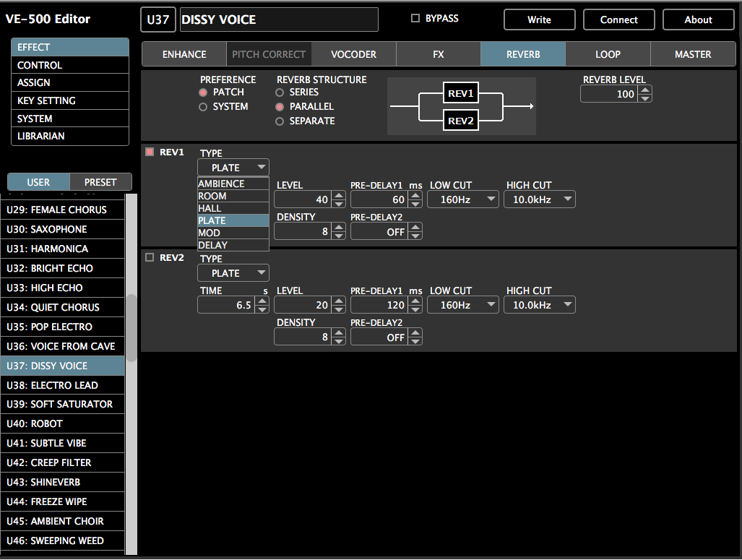Click the Write button
Screen dimensions: 742x560
pos(539,20)
